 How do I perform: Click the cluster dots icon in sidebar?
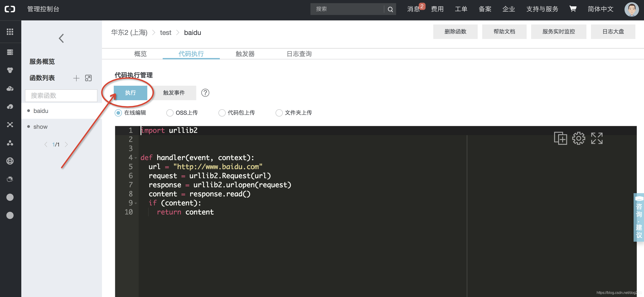pos(10,143)
